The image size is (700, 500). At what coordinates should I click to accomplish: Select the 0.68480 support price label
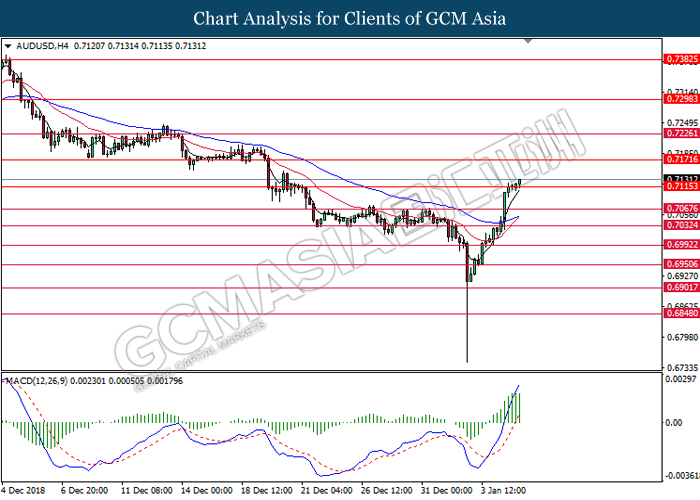tap(681, 313)
